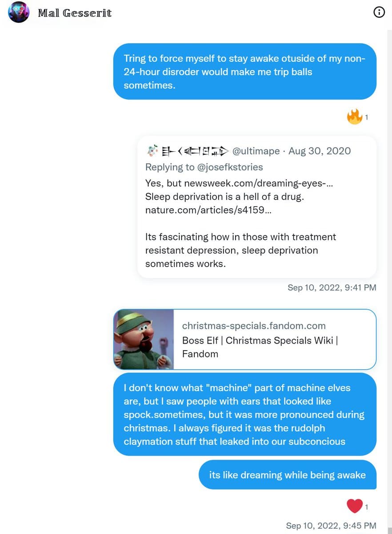
Task: Click the Sep 10, 2022, 9:41 PM timestamp
Action: coord(332,287)
